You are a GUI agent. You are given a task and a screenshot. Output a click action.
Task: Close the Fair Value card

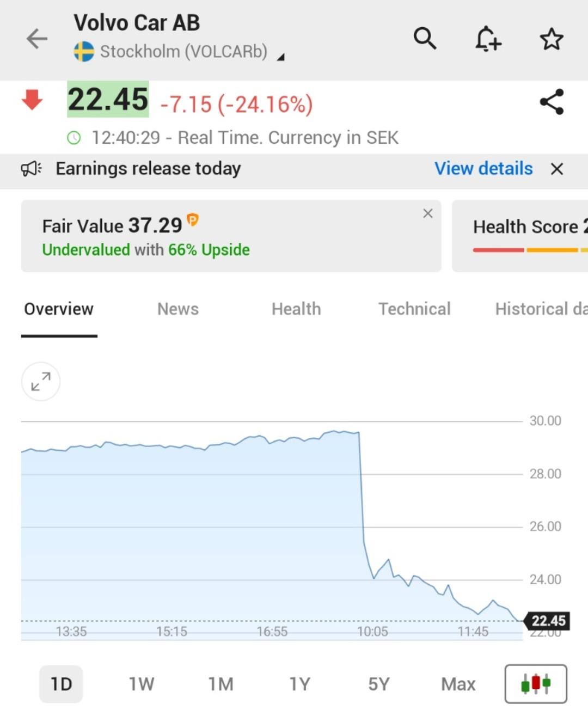(x=428, y=213)
